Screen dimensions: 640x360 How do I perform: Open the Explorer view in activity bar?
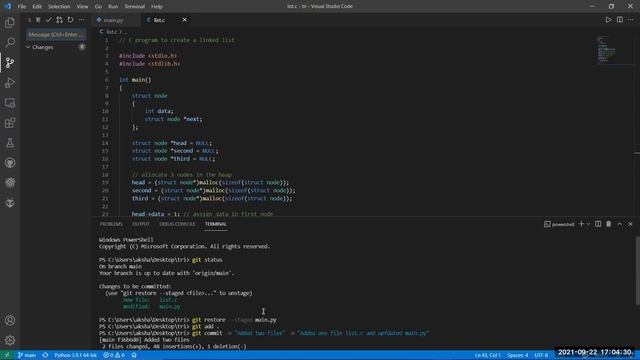10,22
